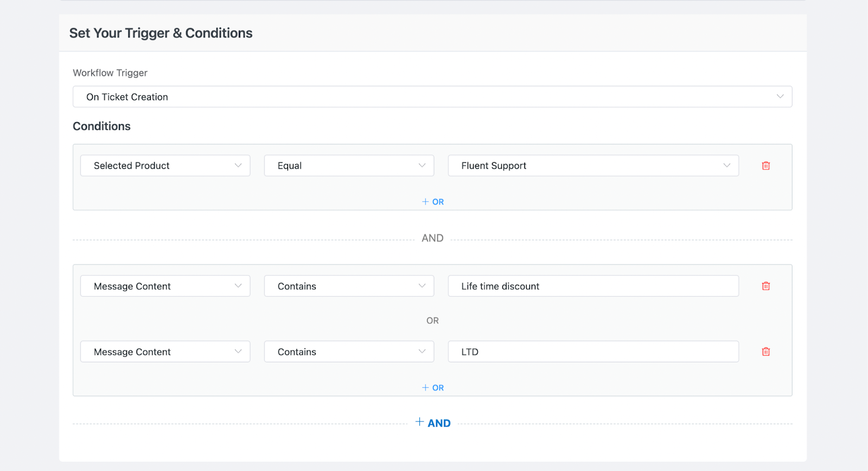The height and width of the screenshot is (471, 868).
Task: Expand the Message Content dropdown in LTD row
Action: pyautogui.click(x=165, y=352)
